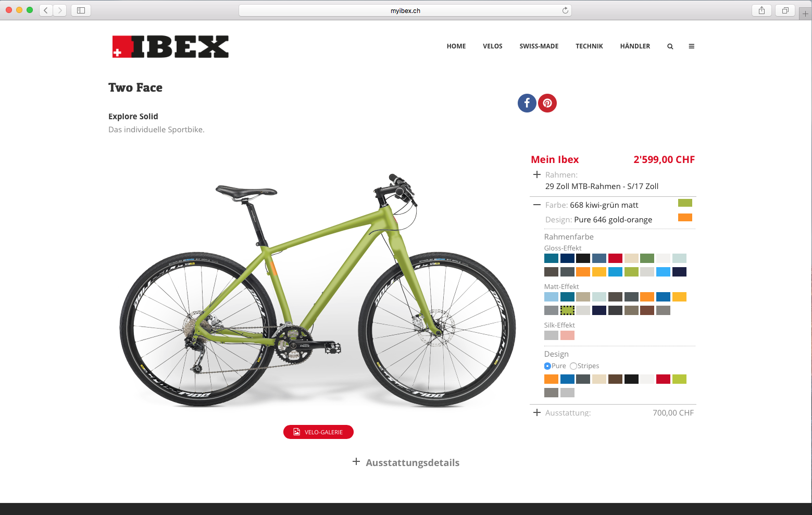The image size is (812, 515).
Task: Open the hamburger menu icon
Action: pyautogui.click(x=692, y=46)
